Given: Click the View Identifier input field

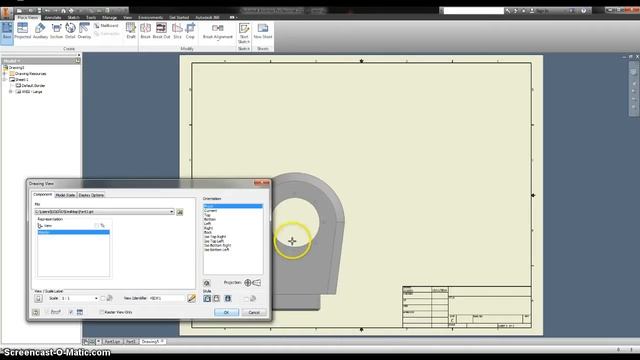Looking at the screenshot, I should [167, 298].
